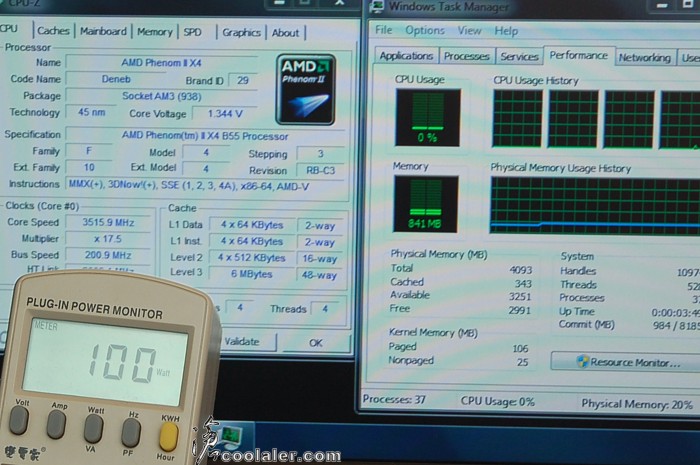Click the Available memory value 3251
700x465 pixels.
[x=520, y=297]
